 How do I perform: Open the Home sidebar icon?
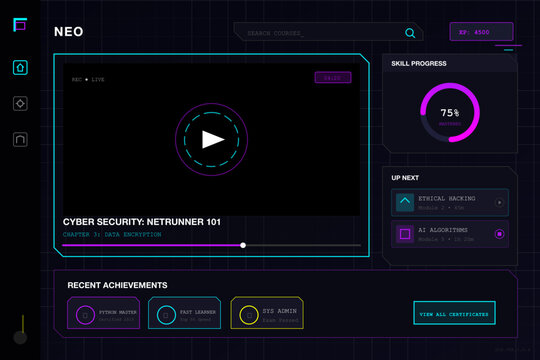coord(20,68)
